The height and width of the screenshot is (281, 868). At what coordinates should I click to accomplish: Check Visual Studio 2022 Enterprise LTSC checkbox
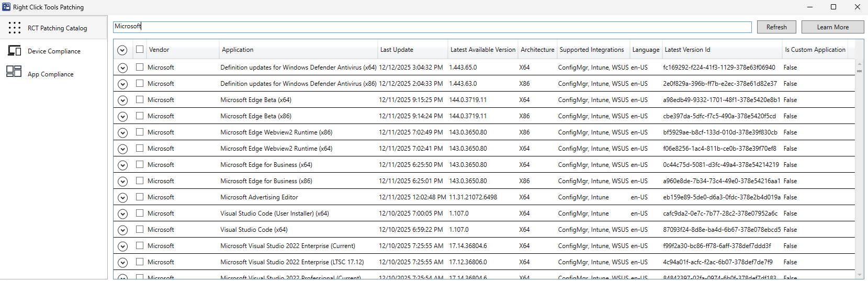tap(140, 262)
